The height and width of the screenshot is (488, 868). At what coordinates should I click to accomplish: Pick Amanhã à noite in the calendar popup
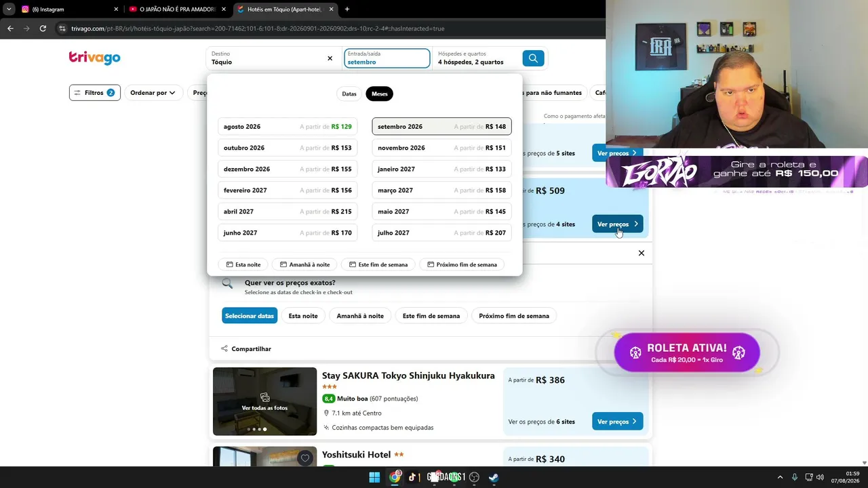click(305, 264)
